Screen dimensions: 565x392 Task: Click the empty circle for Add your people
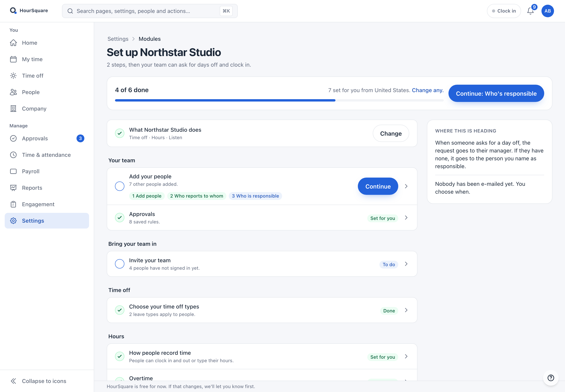tap(119, 186)
